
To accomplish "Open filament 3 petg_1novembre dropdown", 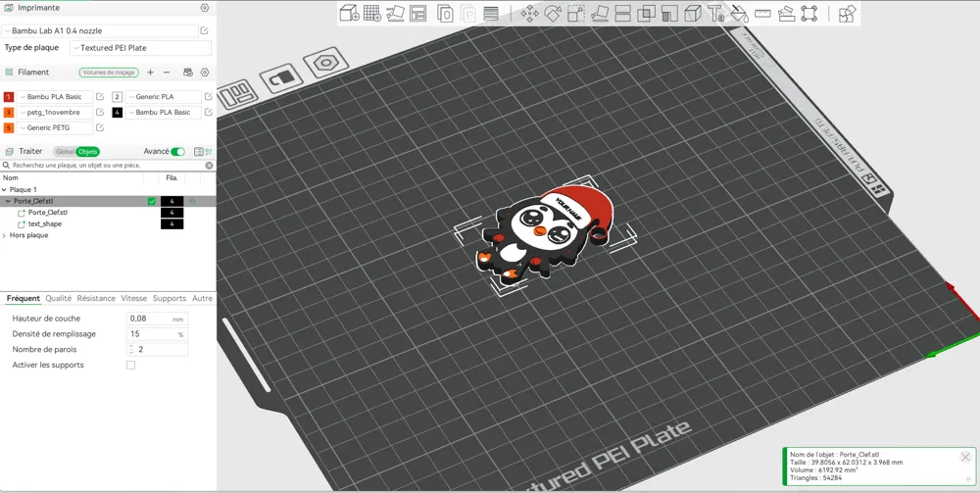I will coord(54,113).
